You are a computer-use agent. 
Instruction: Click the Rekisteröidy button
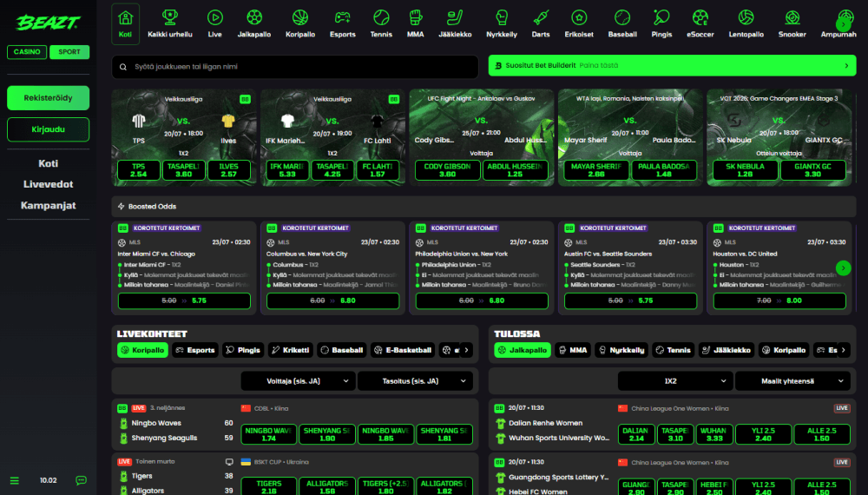tap(48, 98)
